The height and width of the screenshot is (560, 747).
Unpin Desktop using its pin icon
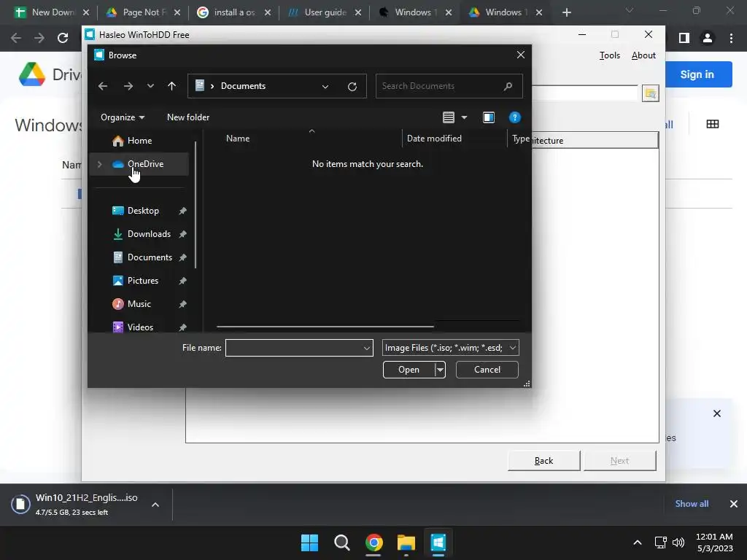click(182, 211)
